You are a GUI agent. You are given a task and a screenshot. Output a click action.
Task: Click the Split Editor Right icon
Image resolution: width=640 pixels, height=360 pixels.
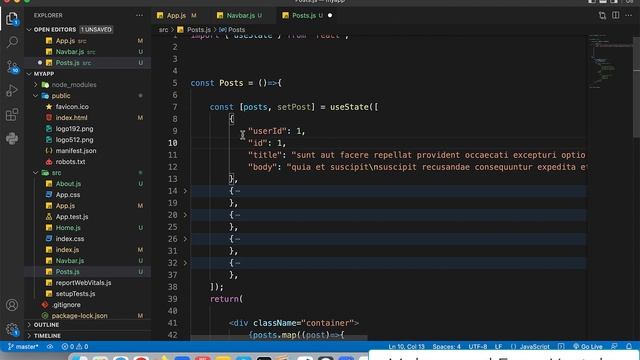click(616, 16)
